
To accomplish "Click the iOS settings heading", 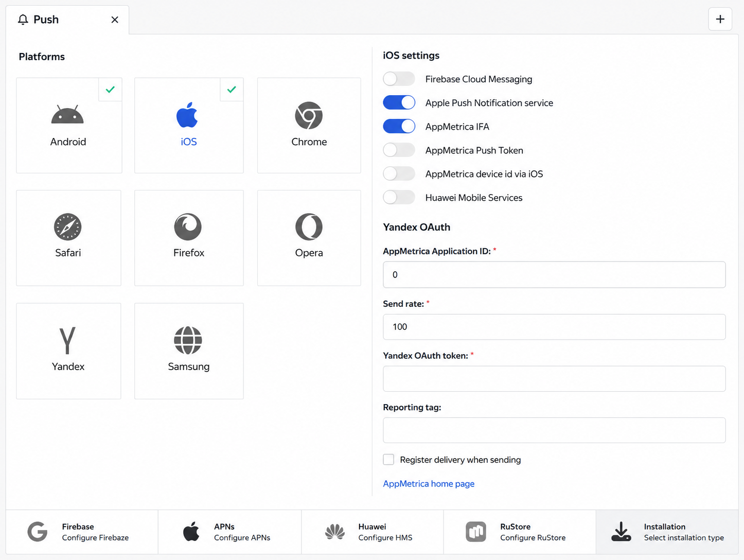I will click(x=411, y=55).
